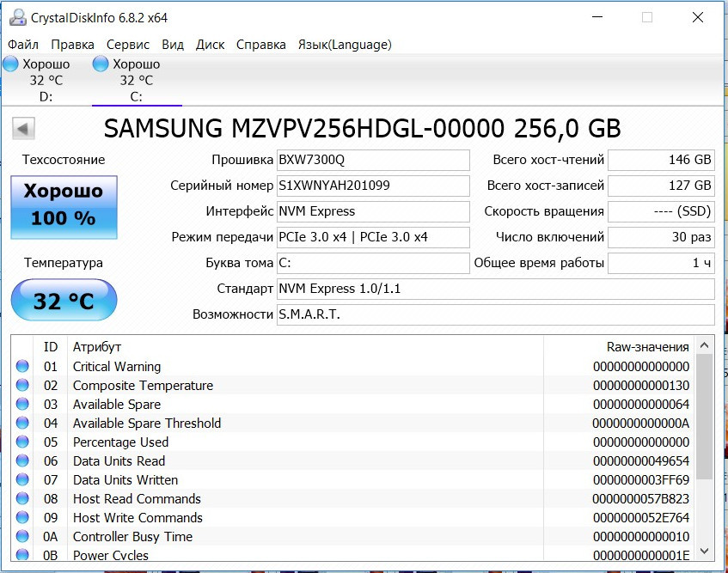
Task: Open the Файл menu
Action: (23, 45)
